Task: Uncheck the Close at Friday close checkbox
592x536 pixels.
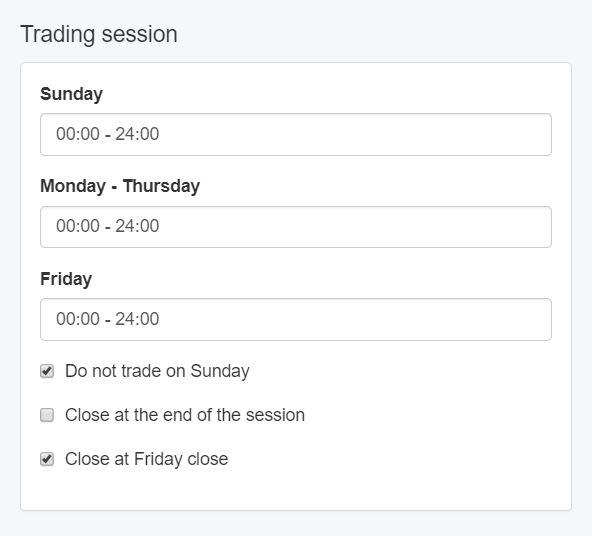Action: pyautogui.click(x=47, y=459)
